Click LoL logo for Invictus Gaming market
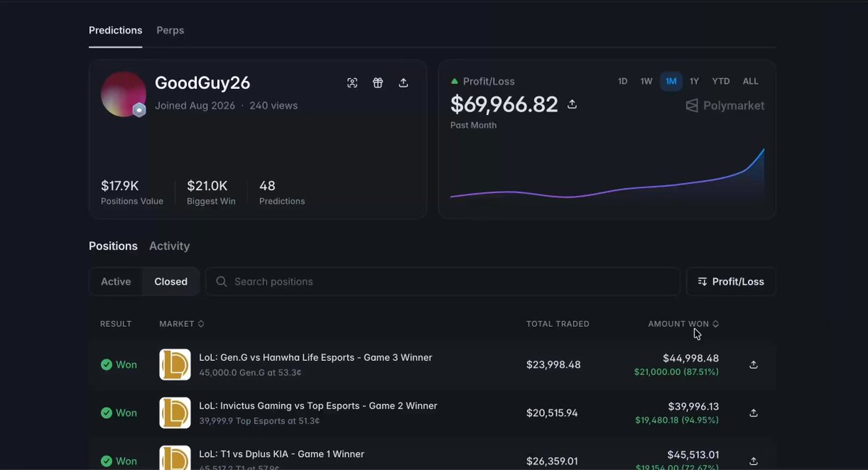 point(175,413)
